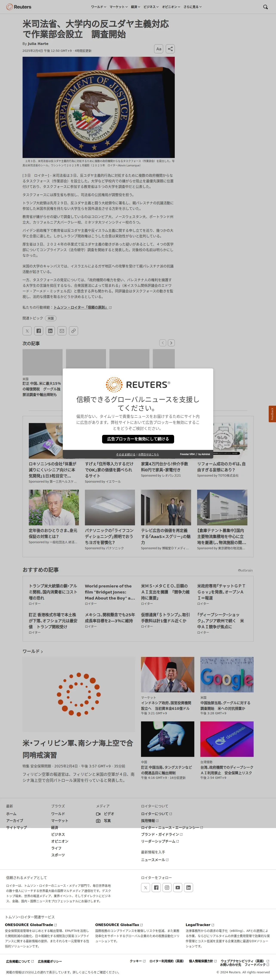Open ロキソニンS sponsored ad thumbnail
This screenshot has width=276, height=980.
(46, 440)
